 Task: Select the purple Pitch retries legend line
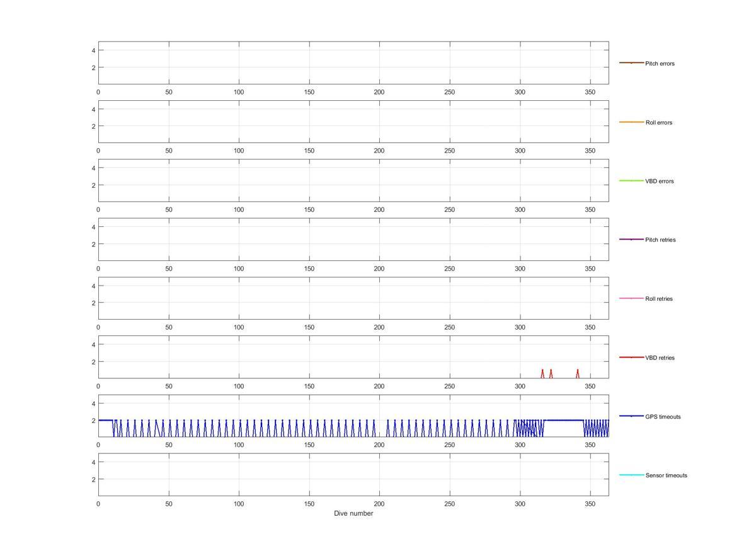tap(631, 240)
